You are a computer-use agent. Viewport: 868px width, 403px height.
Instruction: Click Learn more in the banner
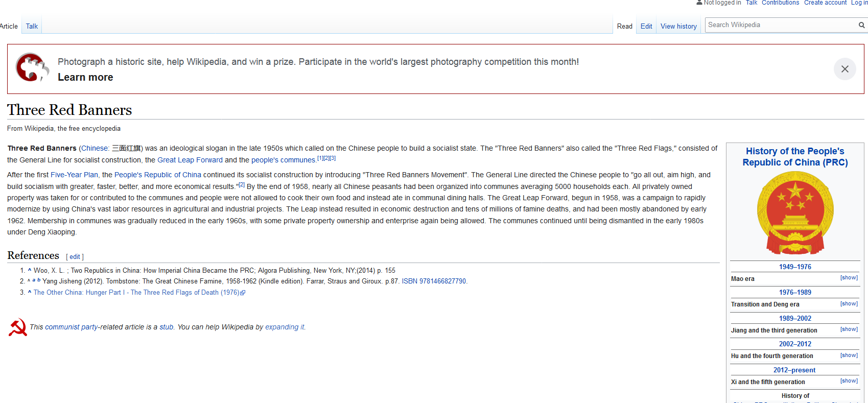point(85,77)
